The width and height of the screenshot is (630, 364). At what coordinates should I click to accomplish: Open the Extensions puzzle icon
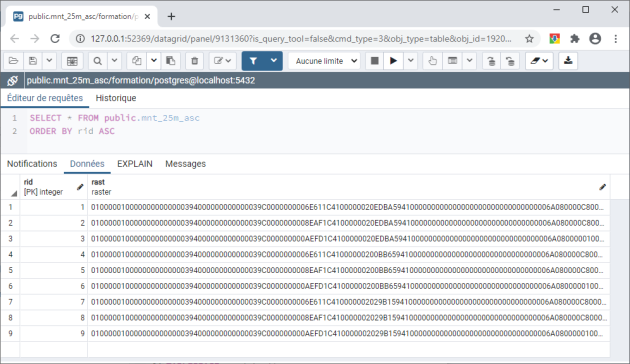coord(575,39)
